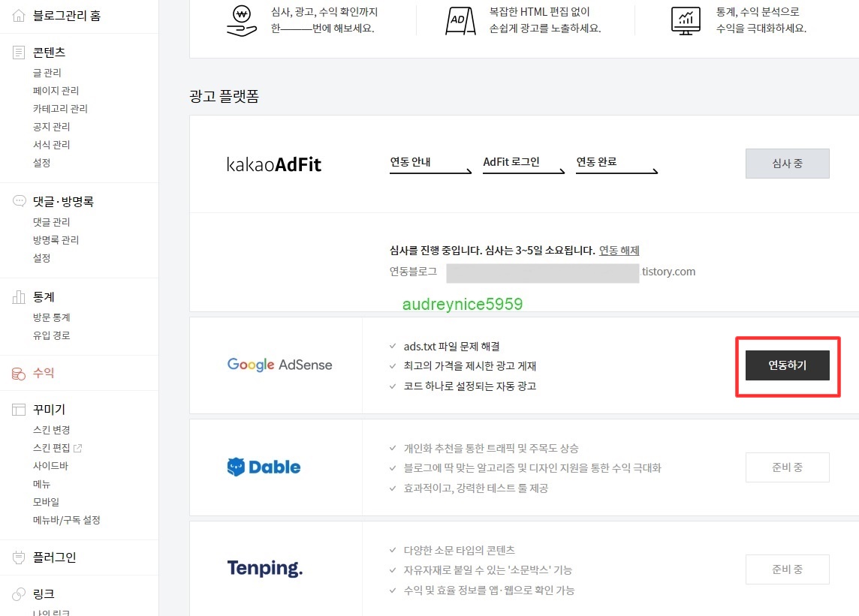859x616 pixels.
Task: Click the 심사 중 button for kakaoAdFit
Action: click(787, 163)
